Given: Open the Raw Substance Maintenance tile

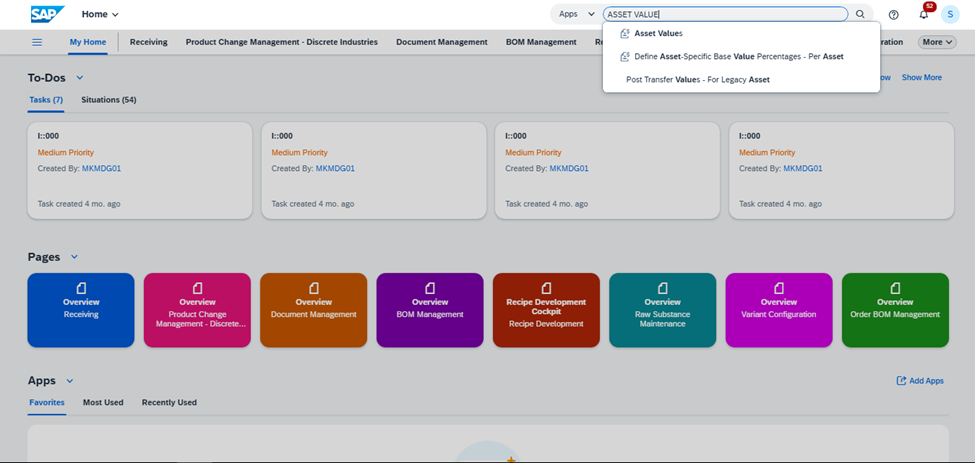Looking at the screenshot, I should click(662, 309).
